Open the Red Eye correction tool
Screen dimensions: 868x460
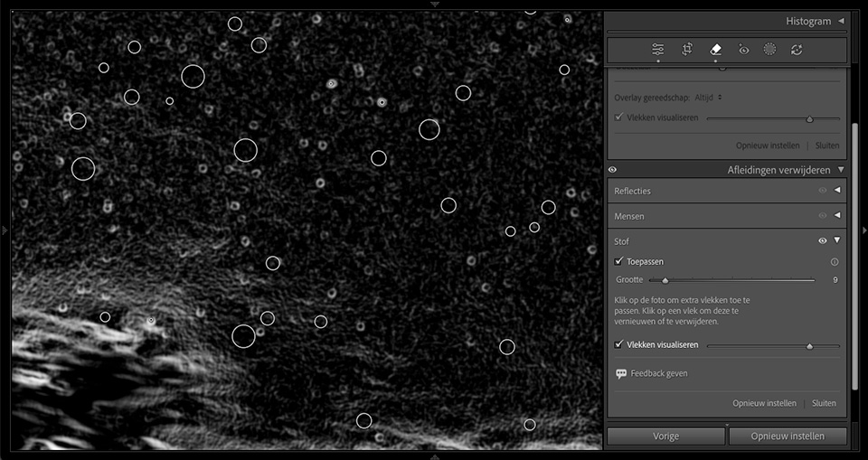pyautogui.click(x=743, y=50)
